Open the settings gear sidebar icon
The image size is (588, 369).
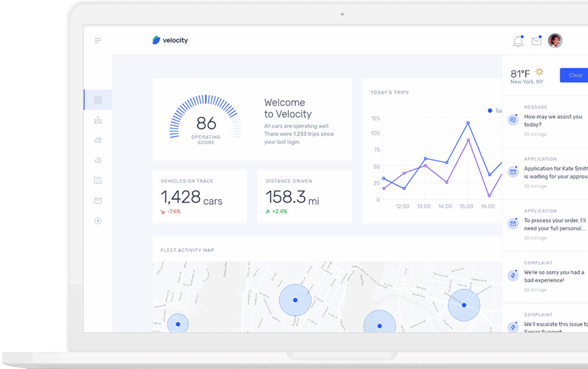tap(98, 221)
